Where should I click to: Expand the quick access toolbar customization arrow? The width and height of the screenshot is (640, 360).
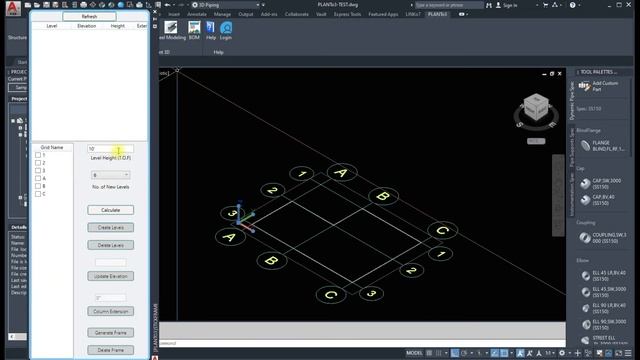263,5
